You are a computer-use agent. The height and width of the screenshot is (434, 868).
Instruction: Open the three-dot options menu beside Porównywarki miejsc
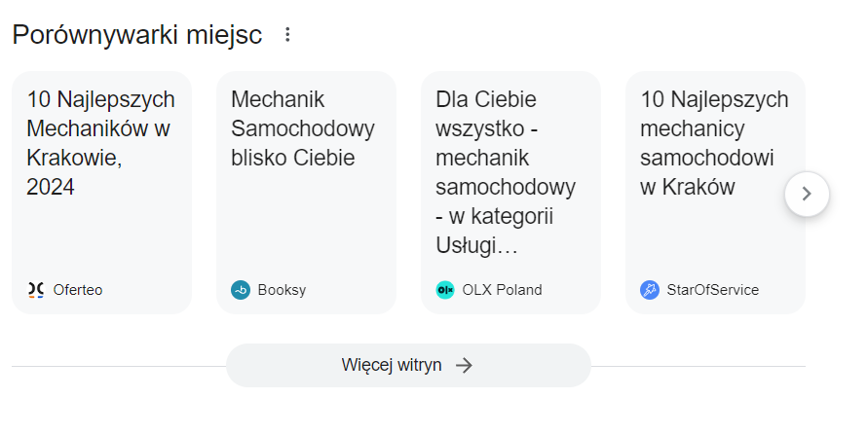click(287, 35)
